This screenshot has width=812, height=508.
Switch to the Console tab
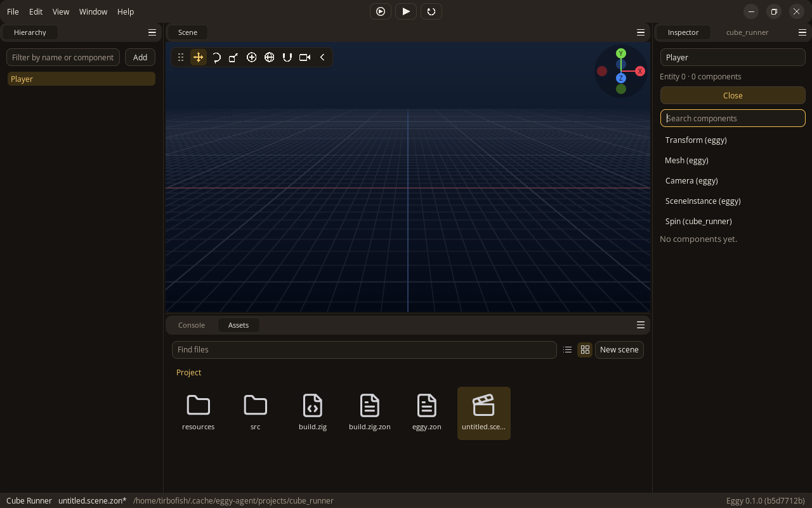(192, 325)
